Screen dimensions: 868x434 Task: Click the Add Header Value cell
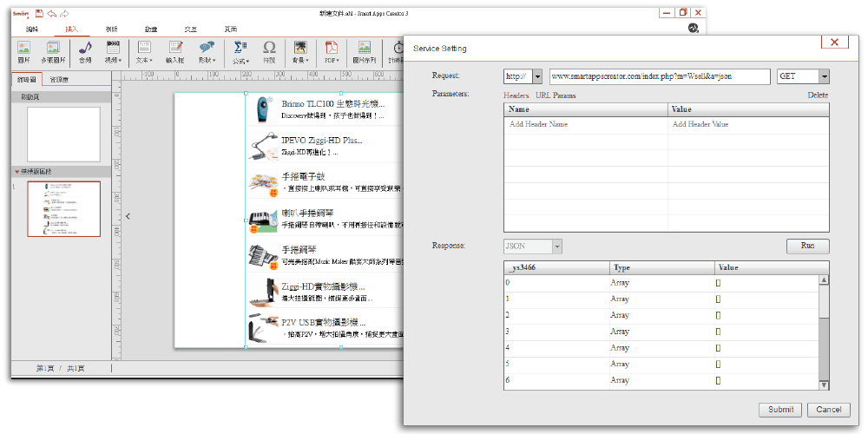click(x=748, y=124)
